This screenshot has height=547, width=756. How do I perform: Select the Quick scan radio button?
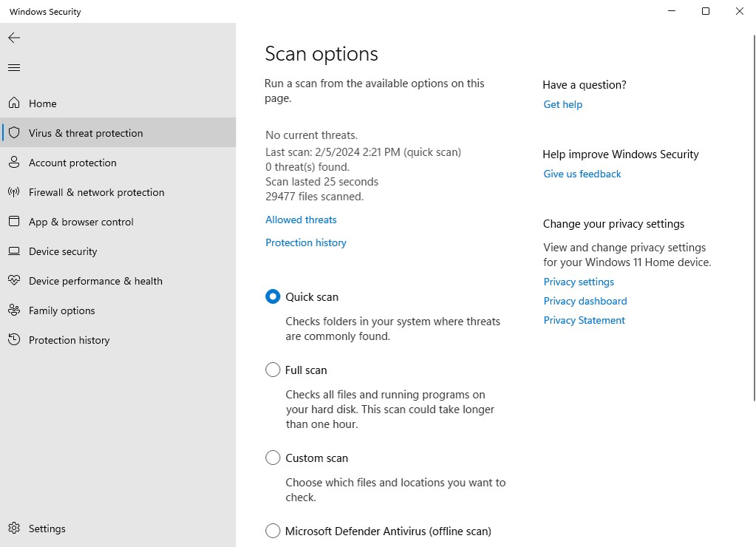coord(273,296)
